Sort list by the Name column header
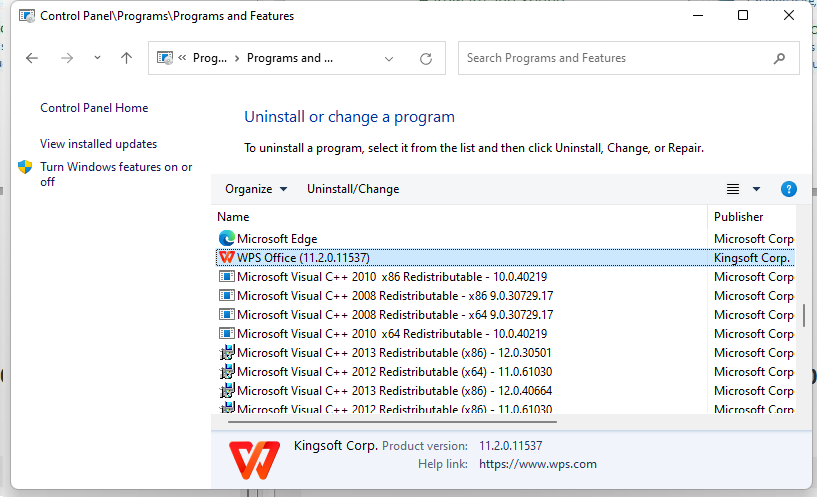 pyautogui.click(x=233, y=217)
